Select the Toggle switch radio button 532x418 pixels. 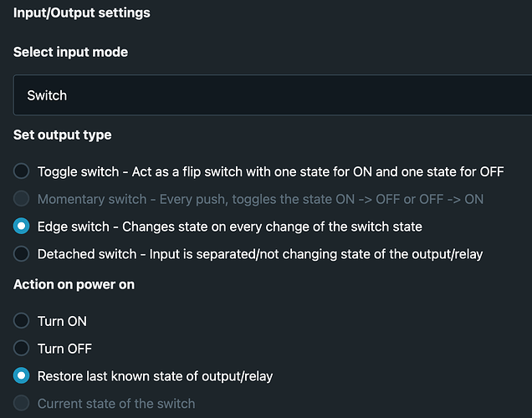[22, 171]
